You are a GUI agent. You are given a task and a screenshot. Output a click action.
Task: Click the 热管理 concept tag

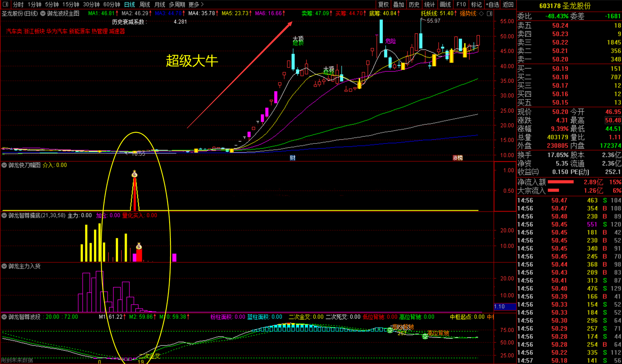pyautogui.click(x=100, y=31)
